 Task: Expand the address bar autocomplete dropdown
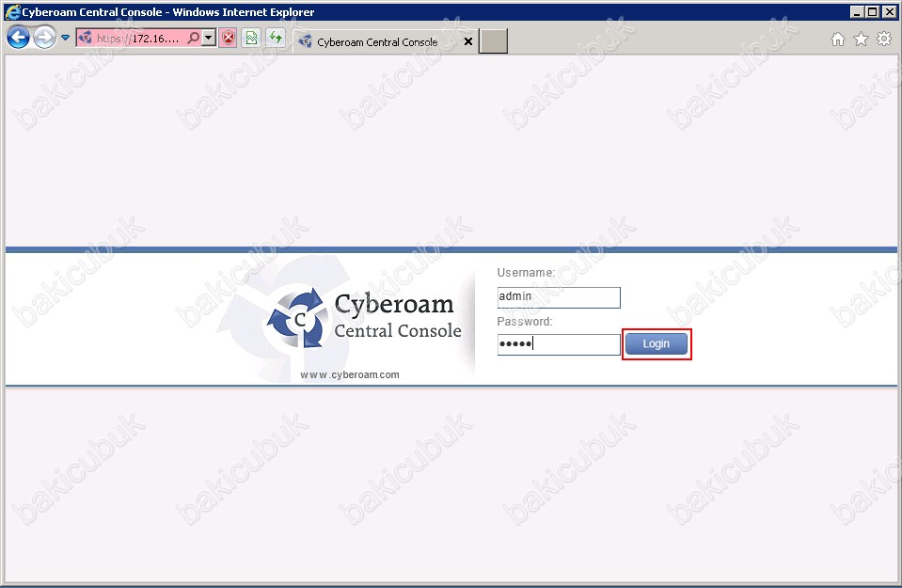tap(210, 39)
